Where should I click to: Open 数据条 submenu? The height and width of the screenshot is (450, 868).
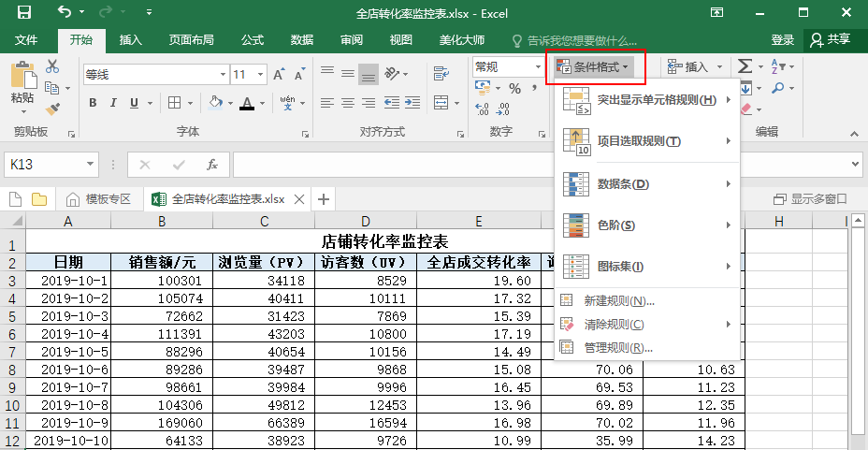coord(647,183)
